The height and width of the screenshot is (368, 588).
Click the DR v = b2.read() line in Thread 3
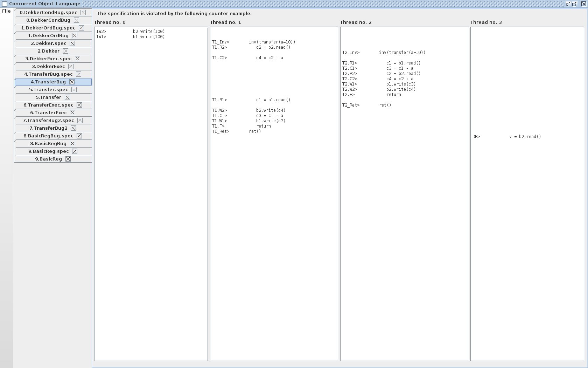pos(507,137)
